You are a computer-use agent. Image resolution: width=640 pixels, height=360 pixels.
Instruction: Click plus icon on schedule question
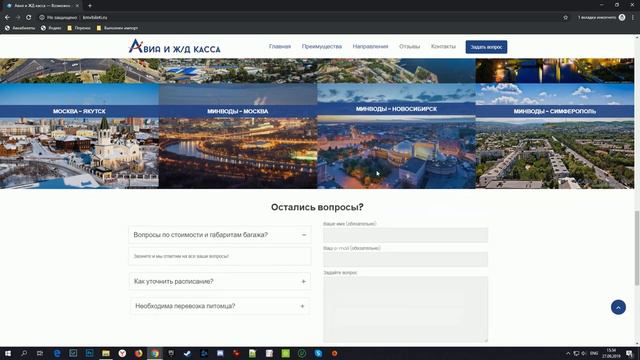(x=303, y=281)
